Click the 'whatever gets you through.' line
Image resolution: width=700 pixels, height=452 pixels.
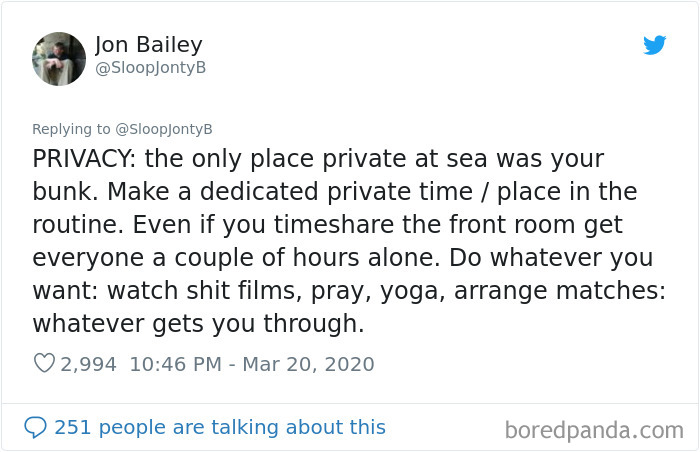[198, 324]
